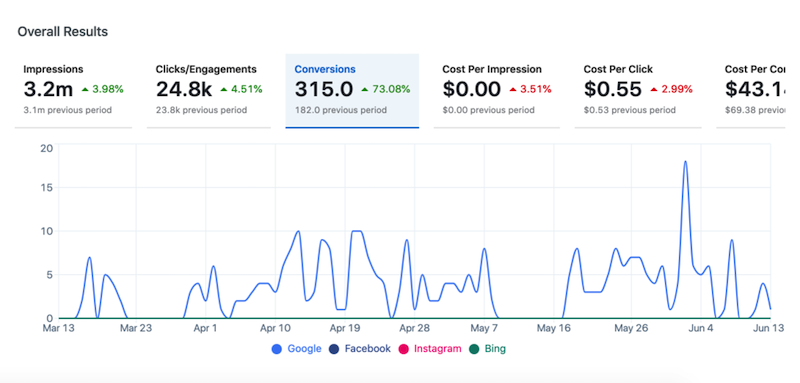Click green up arrow beside 73.08%
Image resolution: width=800 pixels, height=383 pixels.
[x=364, y=90]
